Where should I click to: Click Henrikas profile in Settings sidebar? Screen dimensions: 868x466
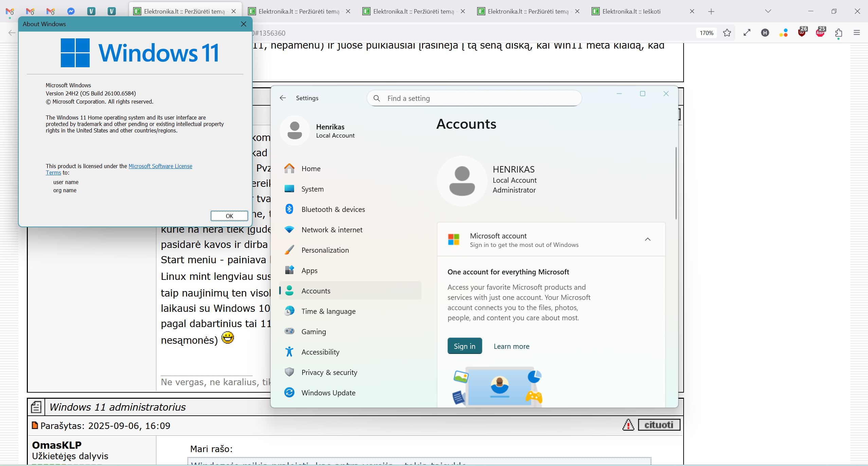[317, 131]
